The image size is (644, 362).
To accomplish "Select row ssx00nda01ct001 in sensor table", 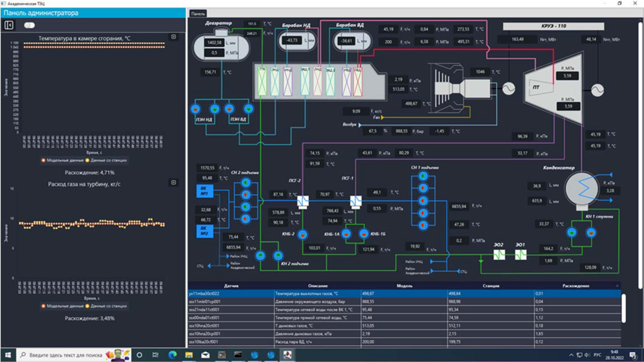I will [404, 318].
